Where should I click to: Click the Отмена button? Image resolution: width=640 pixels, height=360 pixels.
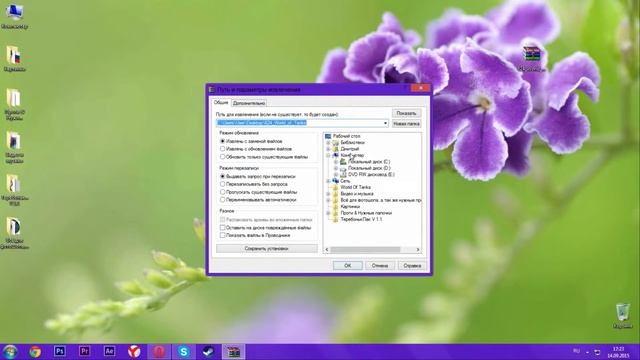(380, 265)
